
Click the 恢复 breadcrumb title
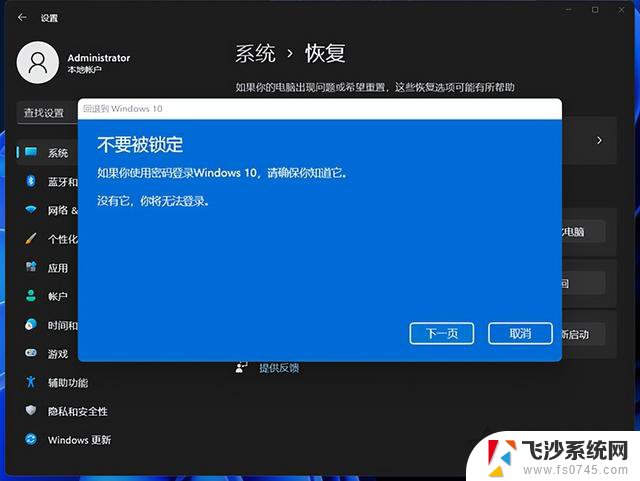[325, 53]
